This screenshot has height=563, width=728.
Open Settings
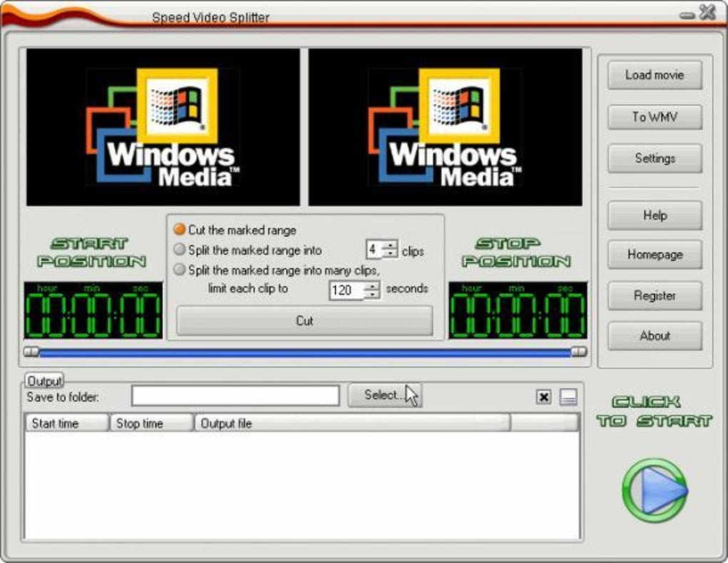654,158
